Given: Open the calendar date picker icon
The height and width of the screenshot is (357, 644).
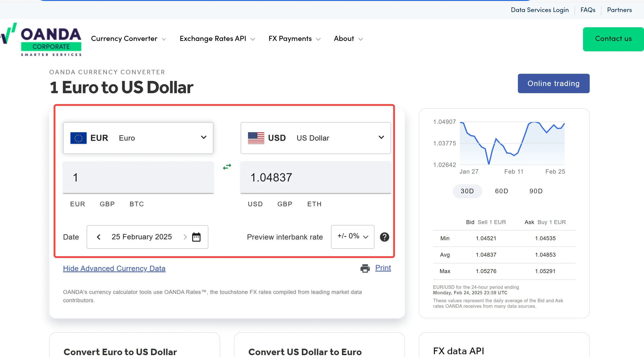Looking at the screenshot, I should coord(196,237).
